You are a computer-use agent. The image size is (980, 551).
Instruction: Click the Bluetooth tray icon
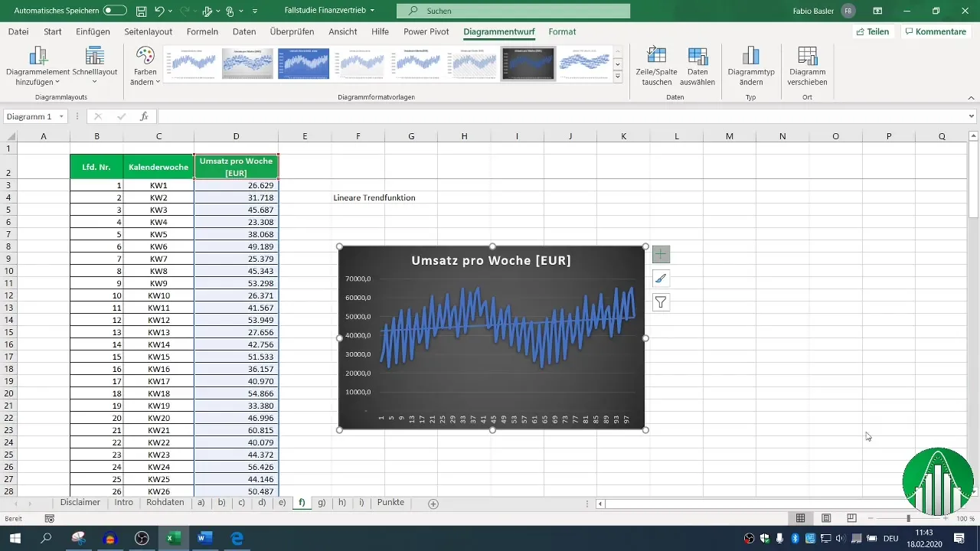[795, 539]
